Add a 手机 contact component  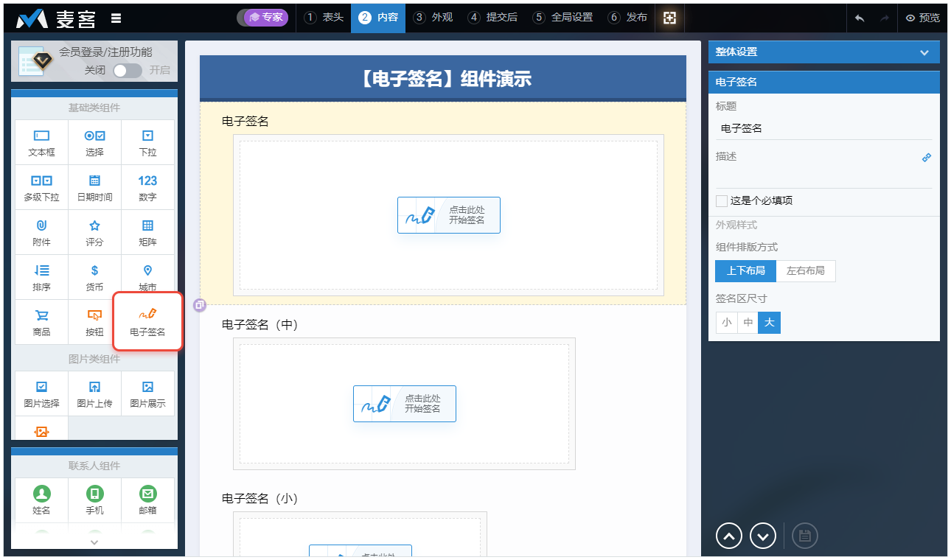94,500
